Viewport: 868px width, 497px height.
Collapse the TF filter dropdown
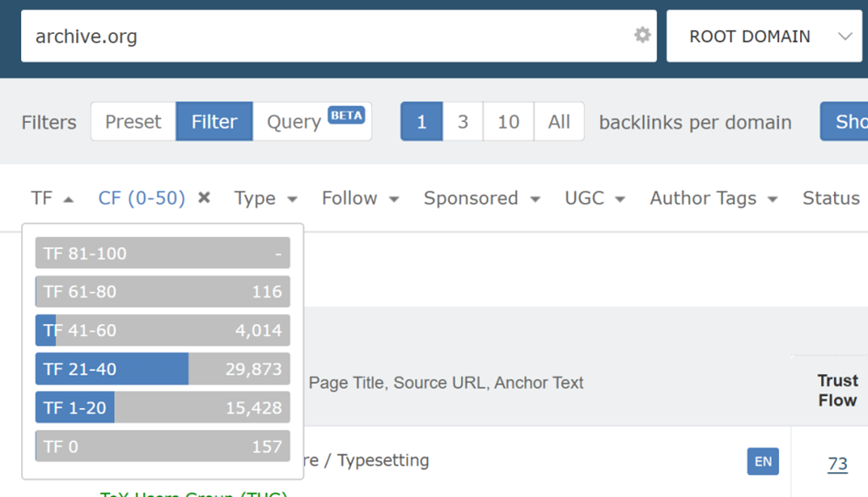point(51,198)
